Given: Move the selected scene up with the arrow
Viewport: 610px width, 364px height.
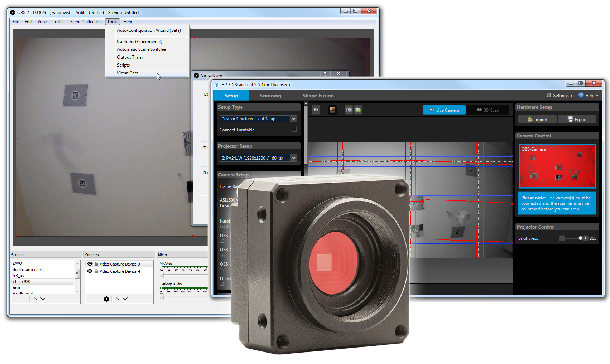Looking at the screenshot, I should tap(35, 299).
